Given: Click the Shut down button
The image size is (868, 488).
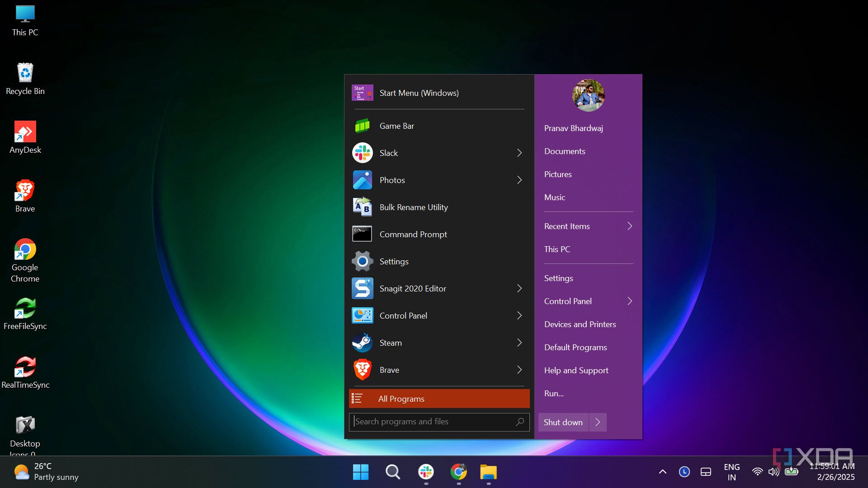Looking at the screenshot, I should (x=563, y=422).
